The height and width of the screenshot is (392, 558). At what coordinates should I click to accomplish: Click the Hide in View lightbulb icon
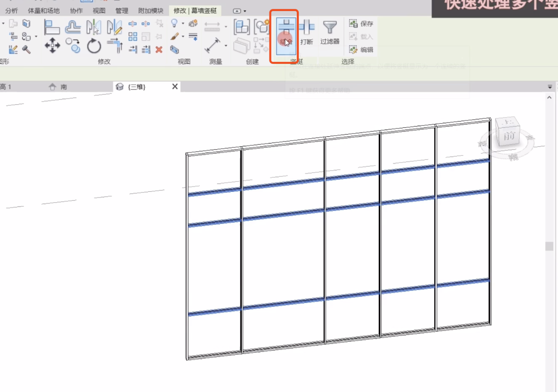pos(174,24)
